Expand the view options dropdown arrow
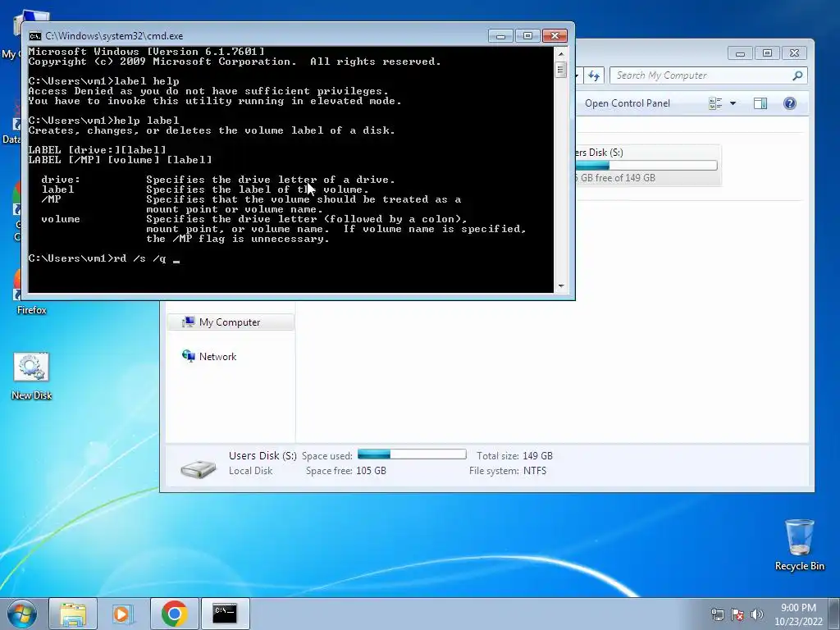This screenshot has height=630, width=840. click(x=733, y=103)
